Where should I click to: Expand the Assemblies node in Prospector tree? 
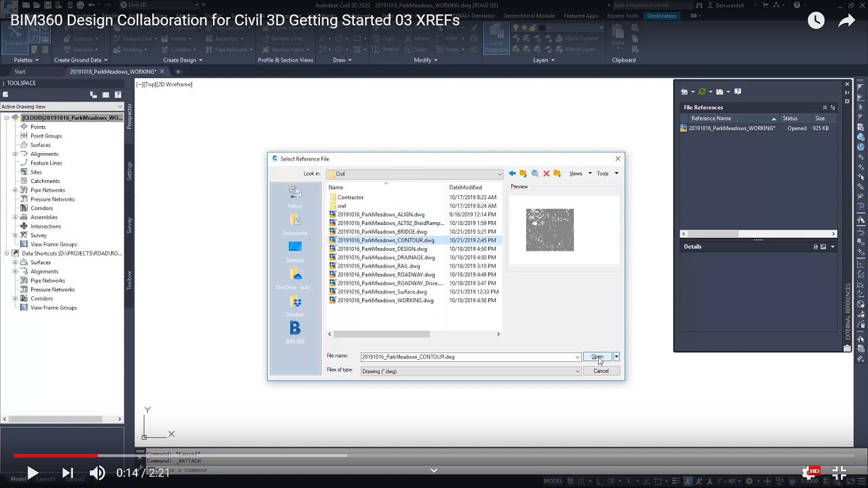click(15, 218)
